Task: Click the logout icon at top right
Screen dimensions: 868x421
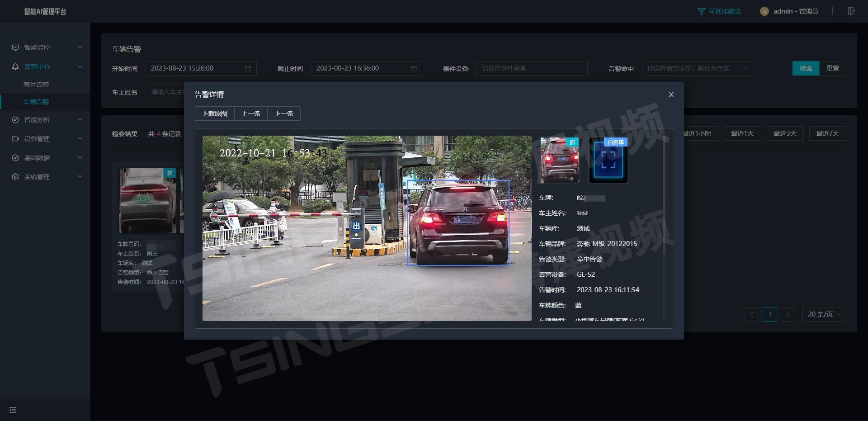Action: (x=852, y=11)
